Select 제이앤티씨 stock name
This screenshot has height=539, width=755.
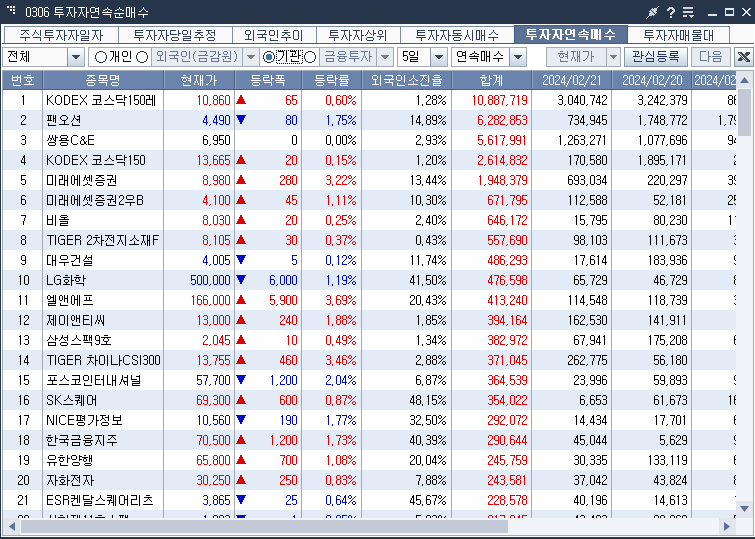click(x=76, y=320)
